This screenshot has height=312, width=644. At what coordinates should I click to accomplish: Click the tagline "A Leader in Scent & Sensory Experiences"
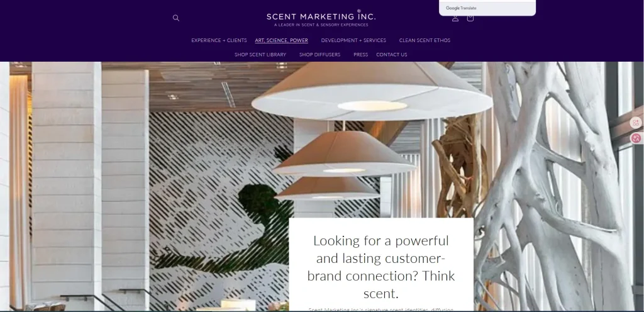[x=321, y=25]
